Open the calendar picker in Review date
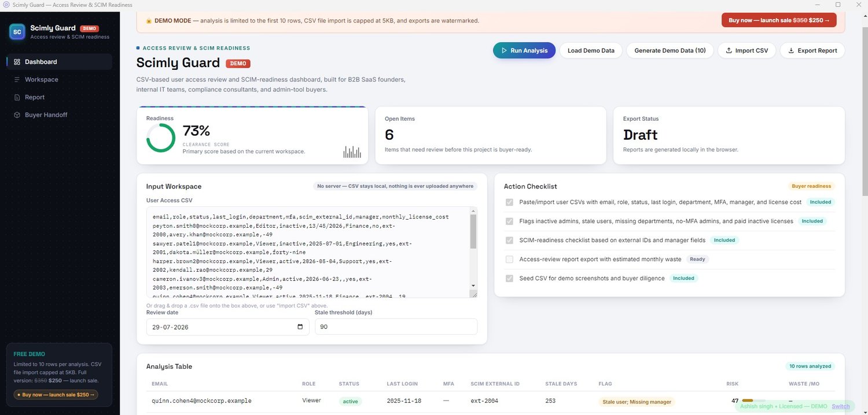868x415 pixels. (300, 327)
